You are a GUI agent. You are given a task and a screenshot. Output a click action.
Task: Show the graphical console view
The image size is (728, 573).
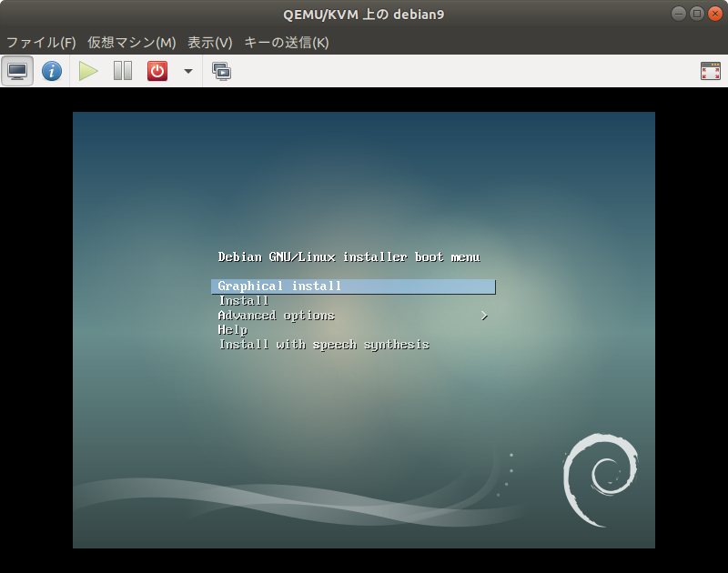[17, 71]
